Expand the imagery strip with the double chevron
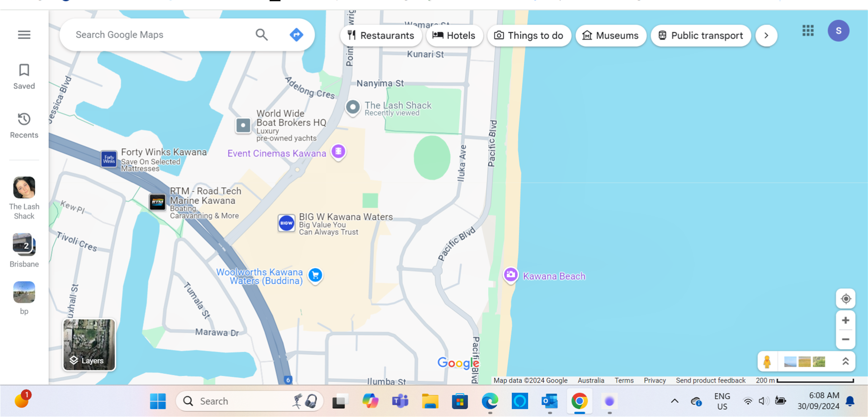The image size is (868, 417). (x=845, y=361)
